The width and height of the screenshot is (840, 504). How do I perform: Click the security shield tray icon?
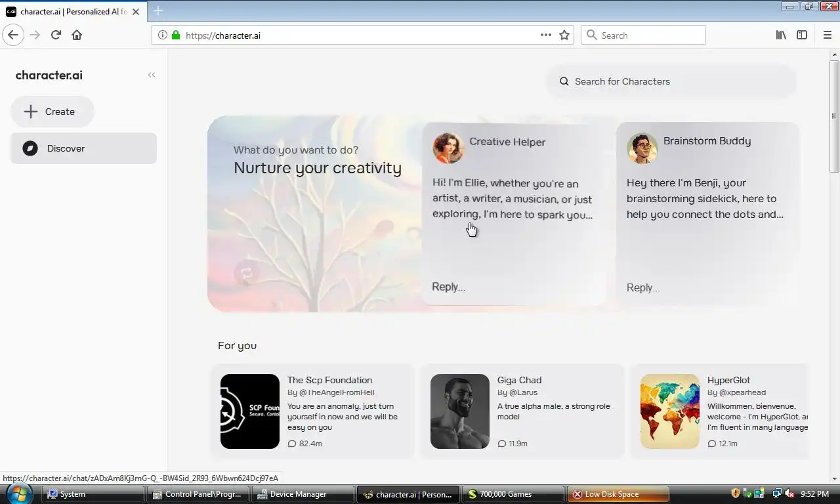pos(735,493)
